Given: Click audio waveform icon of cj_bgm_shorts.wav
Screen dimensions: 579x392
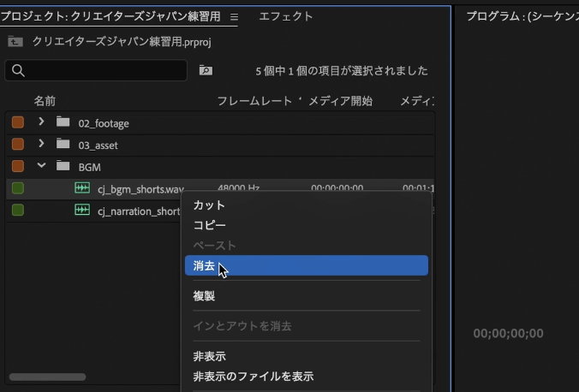Looking at the screenshot, I should pyautogui.click(x=82, y=188).
